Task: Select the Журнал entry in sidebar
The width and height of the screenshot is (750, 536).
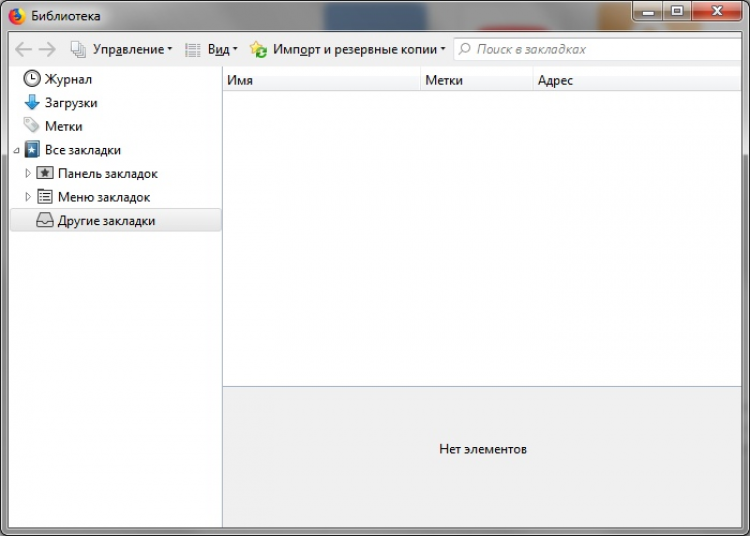Action: click(x=68, y=79)
